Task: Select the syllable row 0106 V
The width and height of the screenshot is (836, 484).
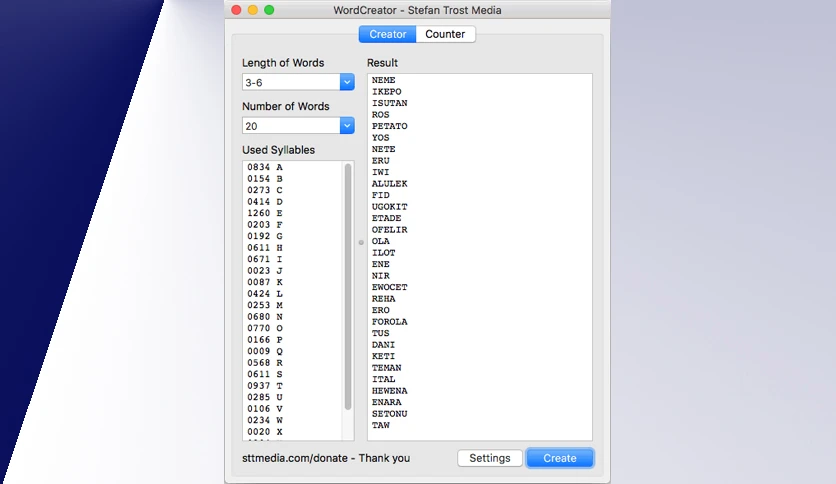Action: point(265,409)
